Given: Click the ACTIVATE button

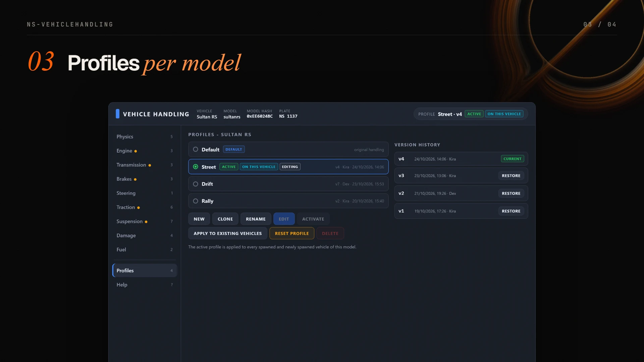Looking at the screenshot, I should pyautogui.click(x=313, y=219).
